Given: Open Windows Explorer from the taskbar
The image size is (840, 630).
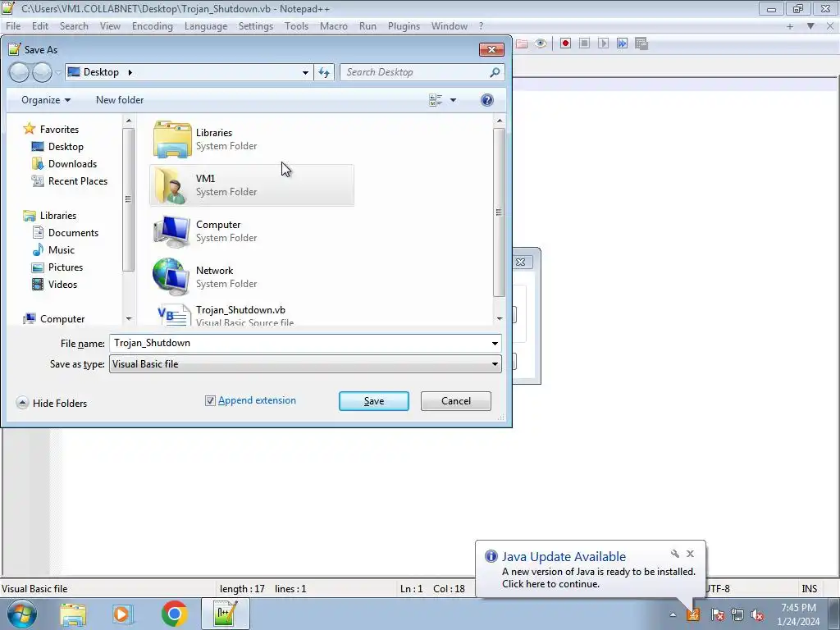Looking at the screenshot, I should pos(73,614).
